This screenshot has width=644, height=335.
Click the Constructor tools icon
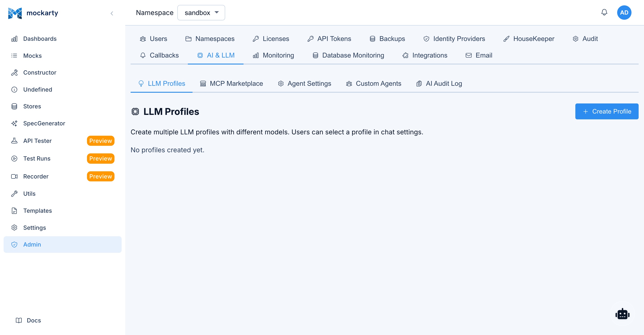coord(14,73)
